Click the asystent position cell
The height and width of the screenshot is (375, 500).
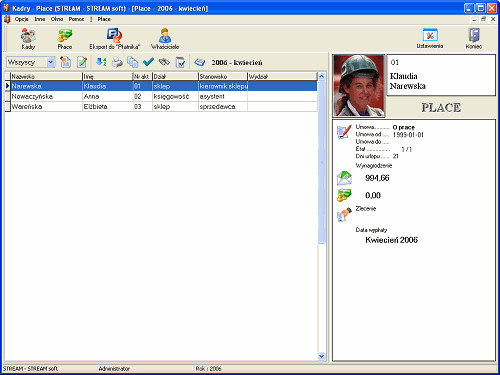(x=223, y=96)
